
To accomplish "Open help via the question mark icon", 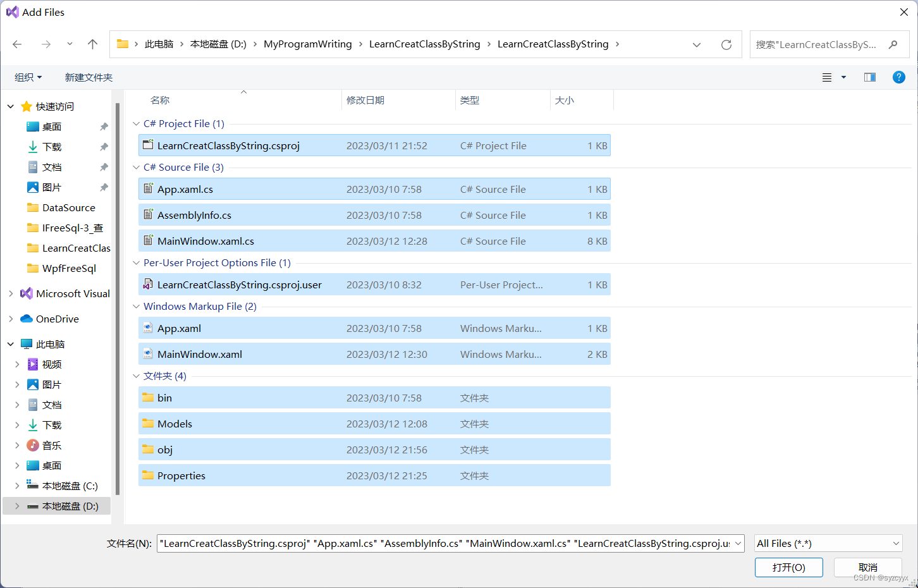I will pyautogui.click(x=898, y=77).
